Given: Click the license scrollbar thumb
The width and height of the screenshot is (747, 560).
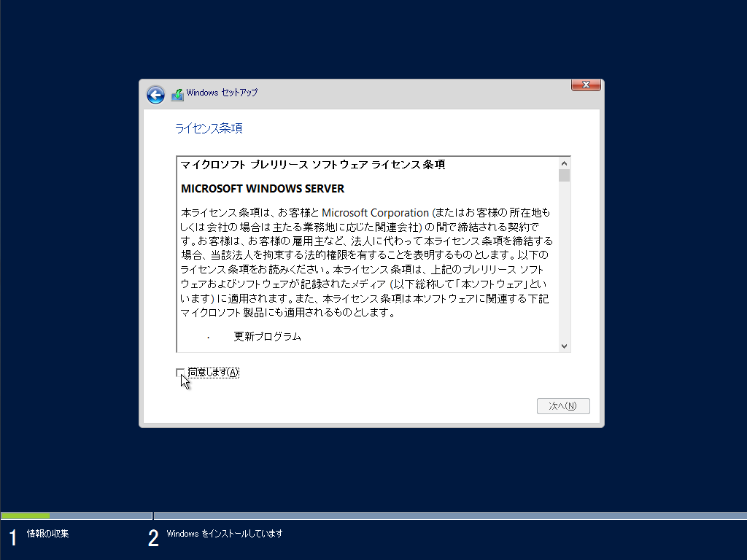Looking at the screenshot, I should (x=564, y=176).
